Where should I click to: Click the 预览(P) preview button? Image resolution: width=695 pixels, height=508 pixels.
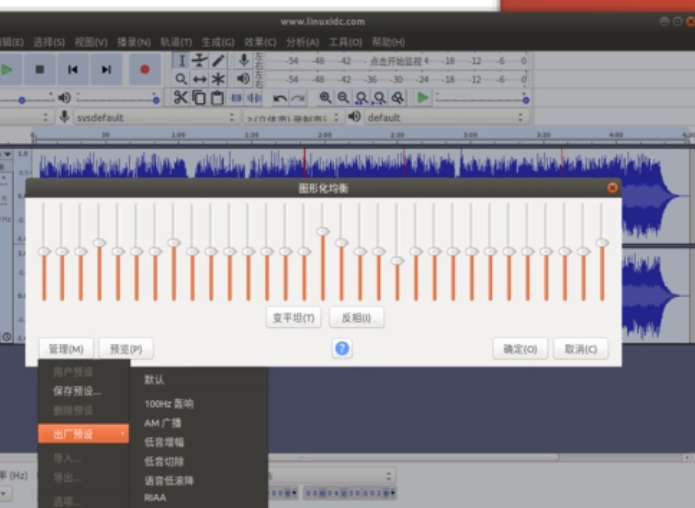click(x=126, y=349)
